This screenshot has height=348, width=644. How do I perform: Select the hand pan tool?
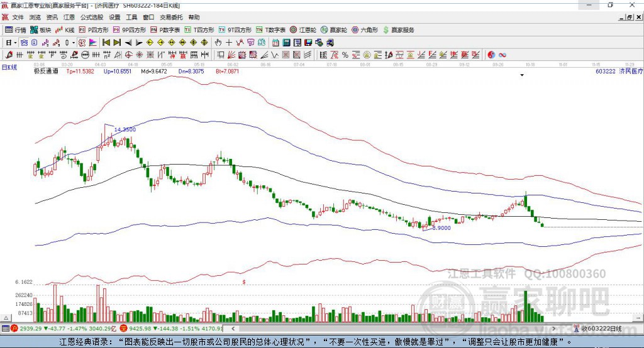(x=218, y=43)
